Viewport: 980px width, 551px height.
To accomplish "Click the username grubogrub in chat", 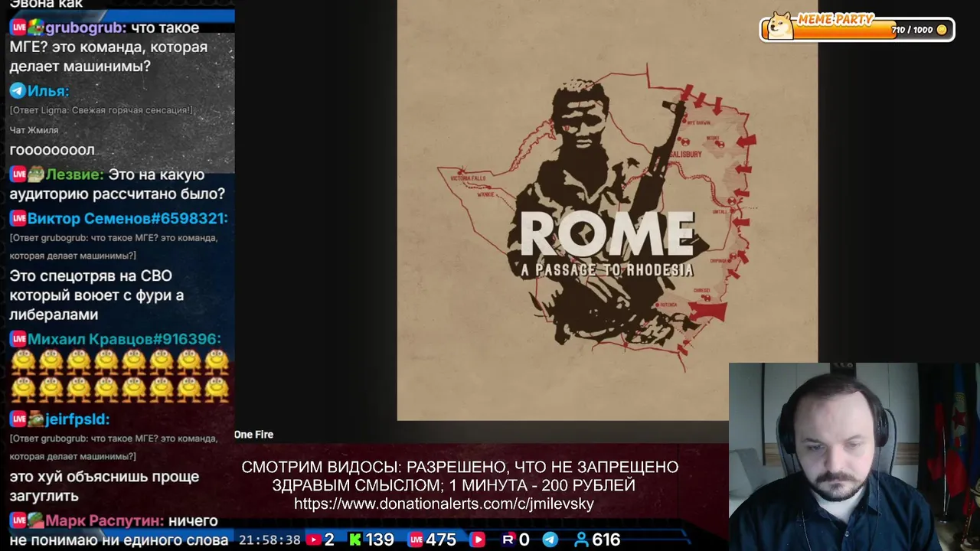I will (85, 28).
